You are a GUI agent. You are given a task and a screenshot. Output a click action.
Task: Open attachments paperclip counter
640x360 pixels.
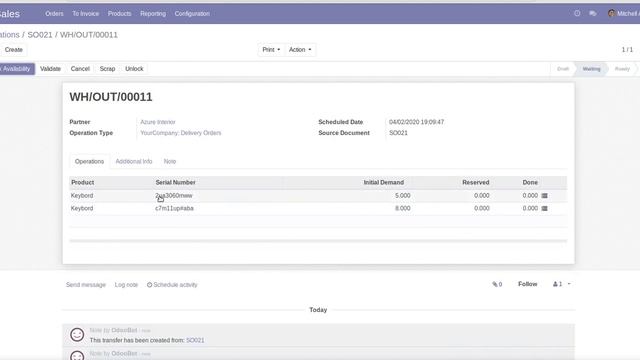(497, 284)
